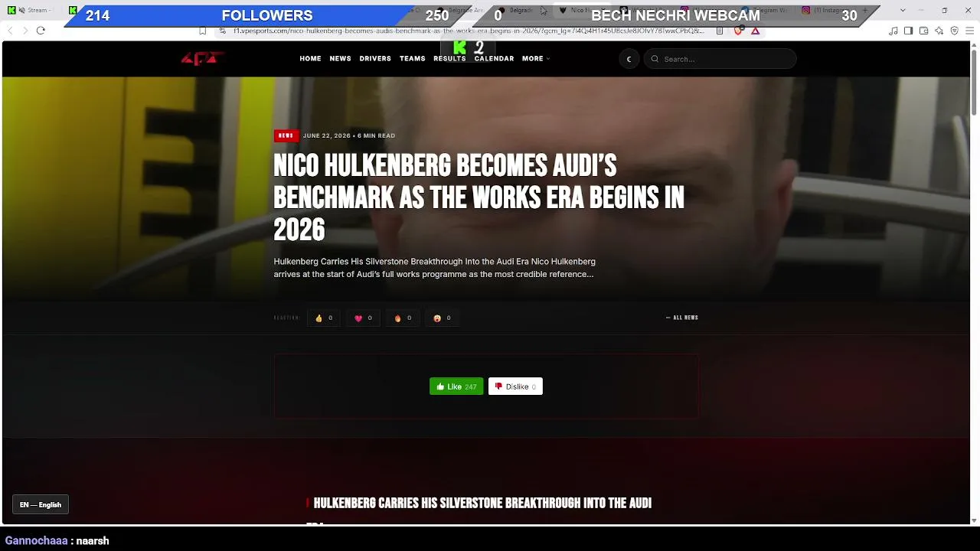Open the Leo AI sparkle icon
Viewport: 980px width, 551px height.
[939, 31]
